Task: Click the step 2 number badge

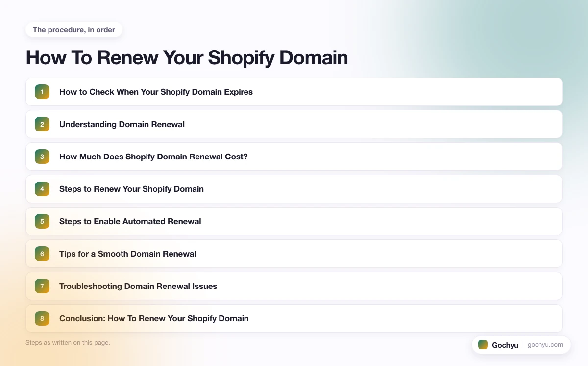Action: pos(42,124)
